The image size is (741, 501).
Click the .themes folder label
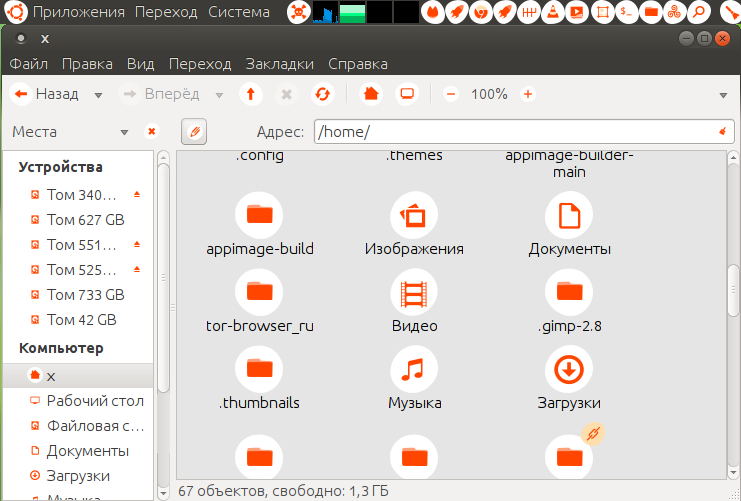[414, 156]
